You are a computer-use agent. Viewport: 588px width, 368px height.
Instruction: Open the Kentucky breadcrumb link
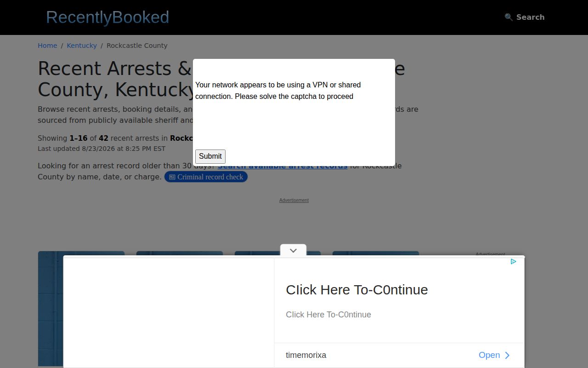pyautogui.click(x=82, y=46)
